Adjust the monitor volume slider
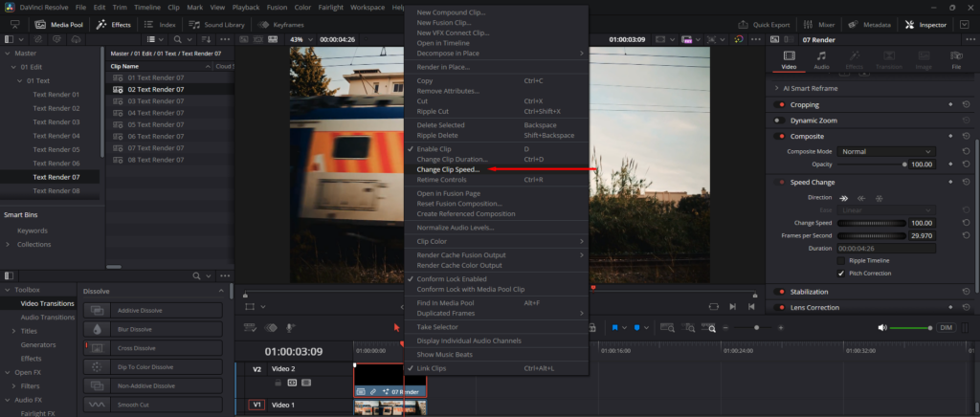The height and width of the screenshot is (417, 980). 910,327
